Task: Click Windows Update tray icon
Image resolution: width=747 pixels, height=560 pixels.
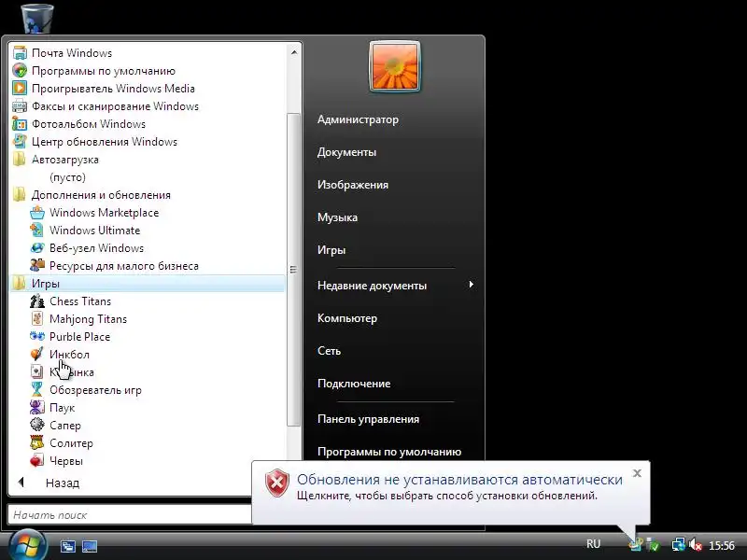Action: point(635,544)
